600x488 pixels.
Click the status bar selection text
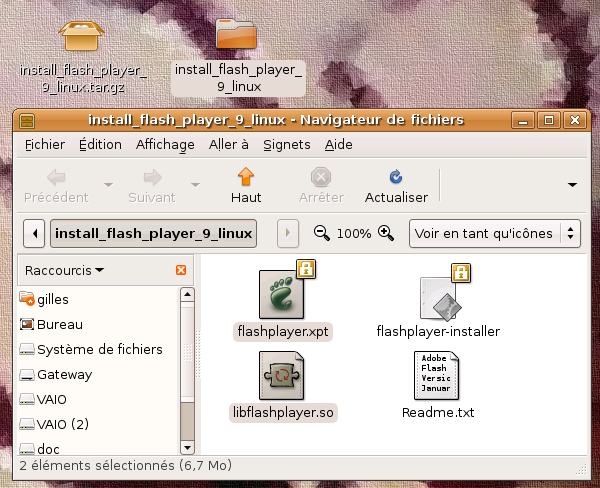126,466
